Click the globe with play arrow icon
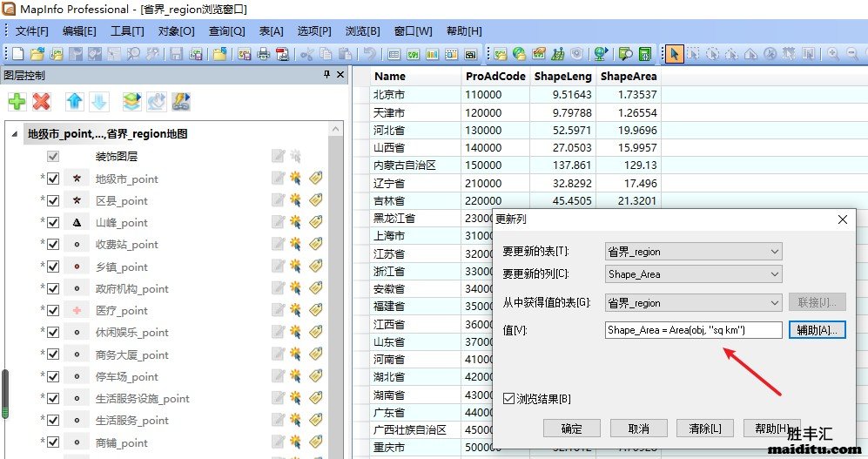 [602, 54]
